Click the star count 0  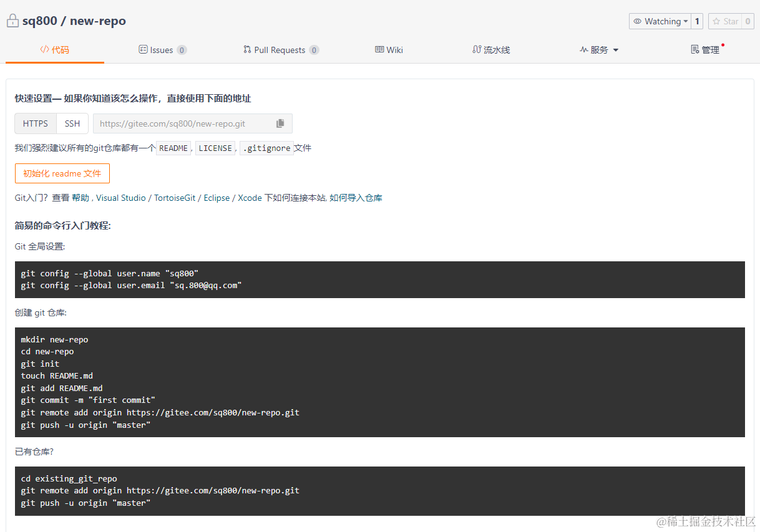pyautogui.click(x=748, y=21)
